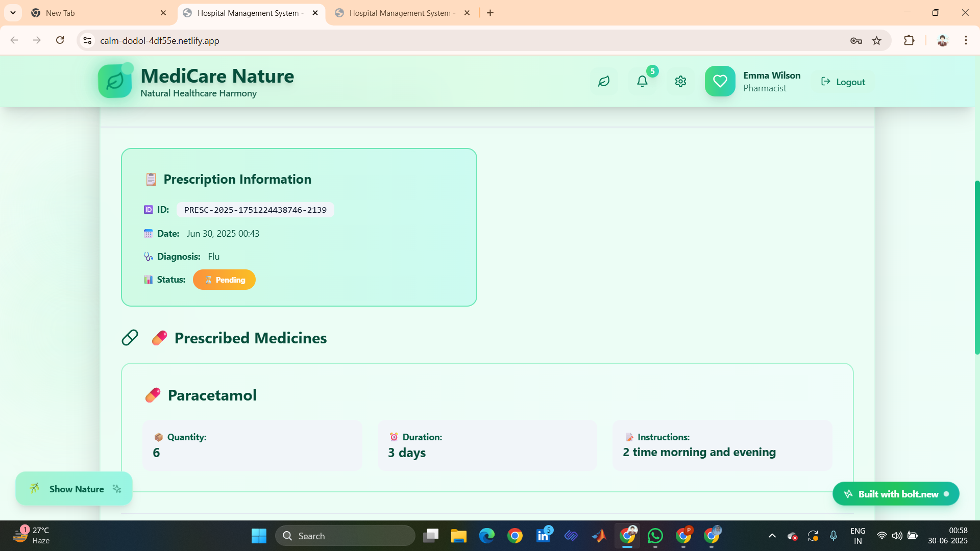The width and height of the screenshot is (980, 551).
Task: Open the Chrome three-dot menu
Action: click(x=966, y=41)
